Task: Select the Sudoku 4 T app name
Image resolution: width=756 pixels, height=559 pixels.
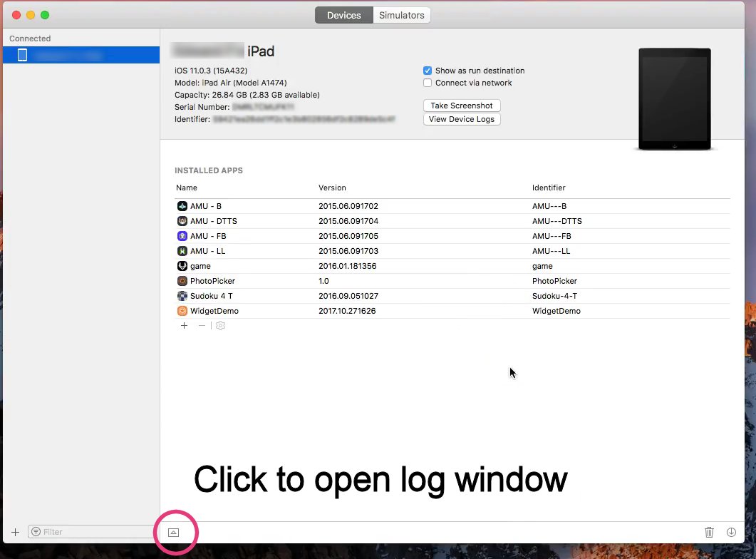Action: [211, 296]
